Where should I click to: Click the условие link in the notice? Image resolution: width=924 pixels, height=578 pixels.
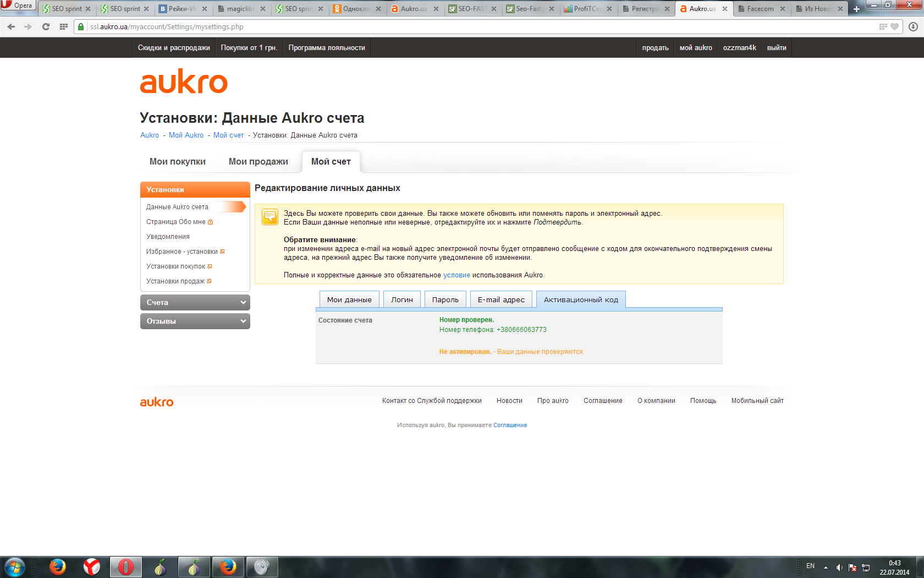point(457,275)
